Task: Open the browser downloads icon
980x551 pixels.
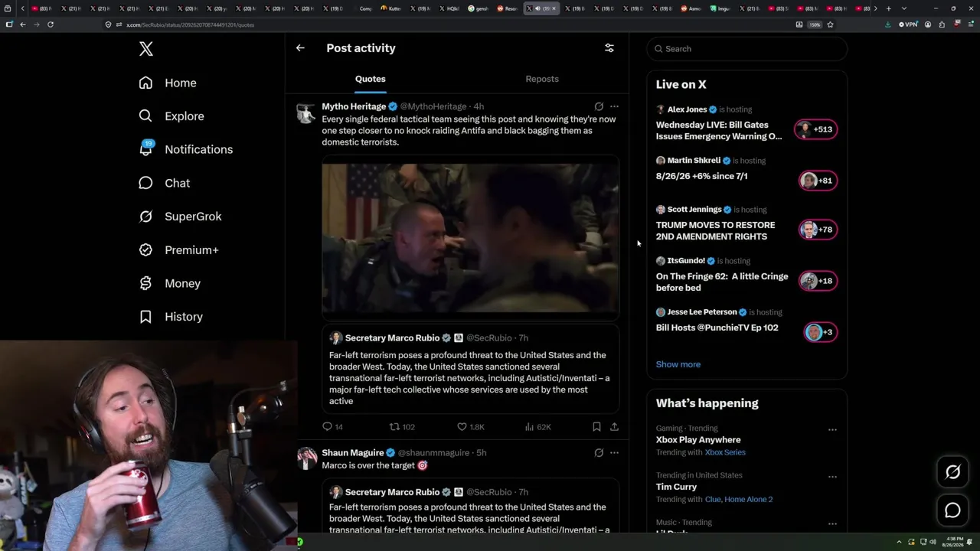Action: [x=887, y=24]
